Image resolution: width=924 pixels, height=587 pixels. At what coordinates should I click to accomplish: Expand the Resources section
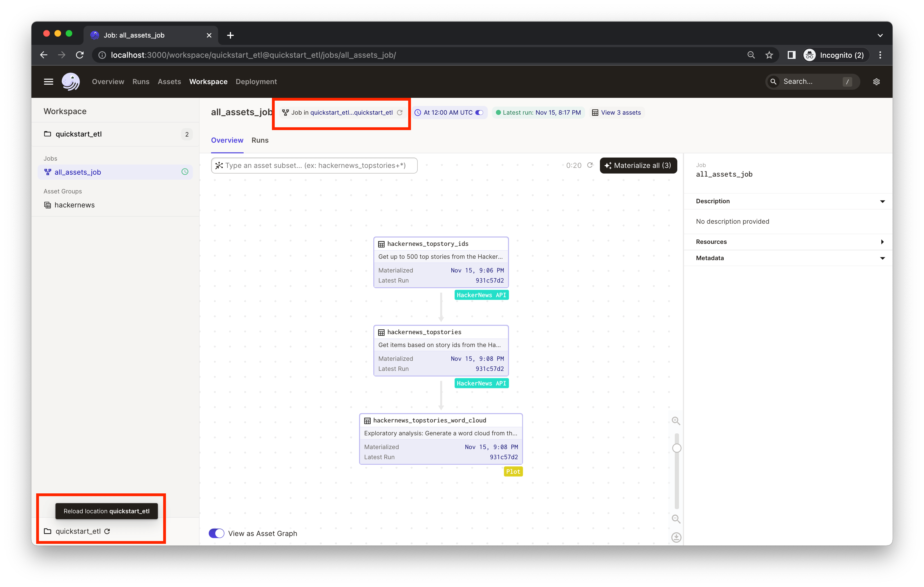882,242
